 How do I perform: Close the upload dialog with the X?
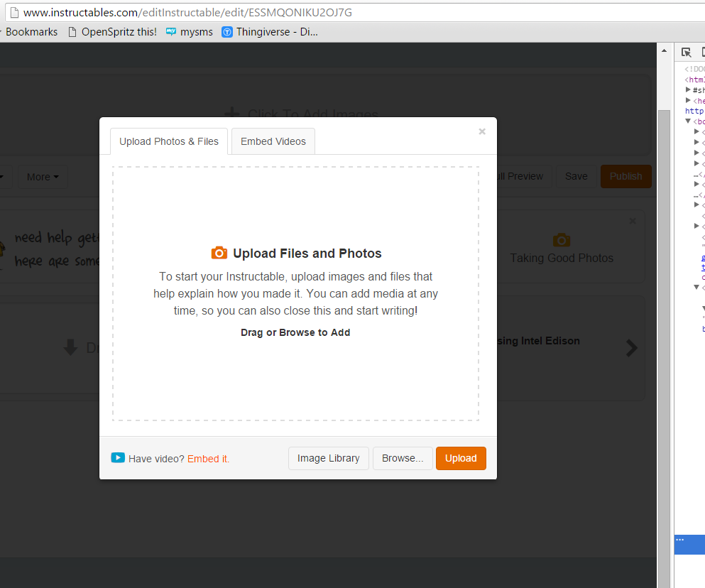(482, 131)
